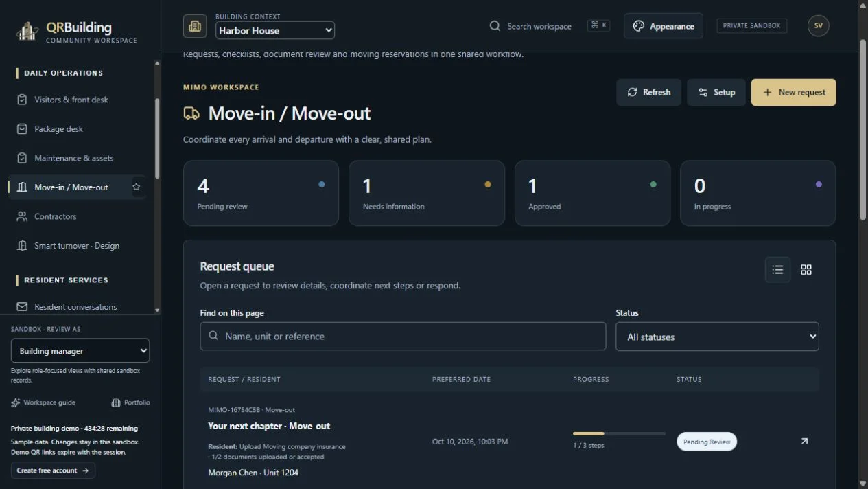This screenshot has width=868, height=489.
Task: Click the Approved stat card
Action: pos(592,193)
